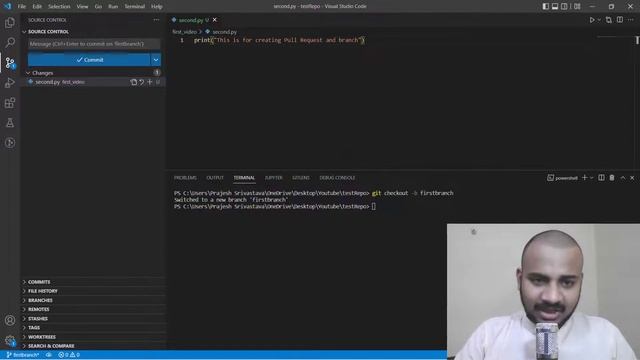Select second.py in the Changes list

[94, 82]
